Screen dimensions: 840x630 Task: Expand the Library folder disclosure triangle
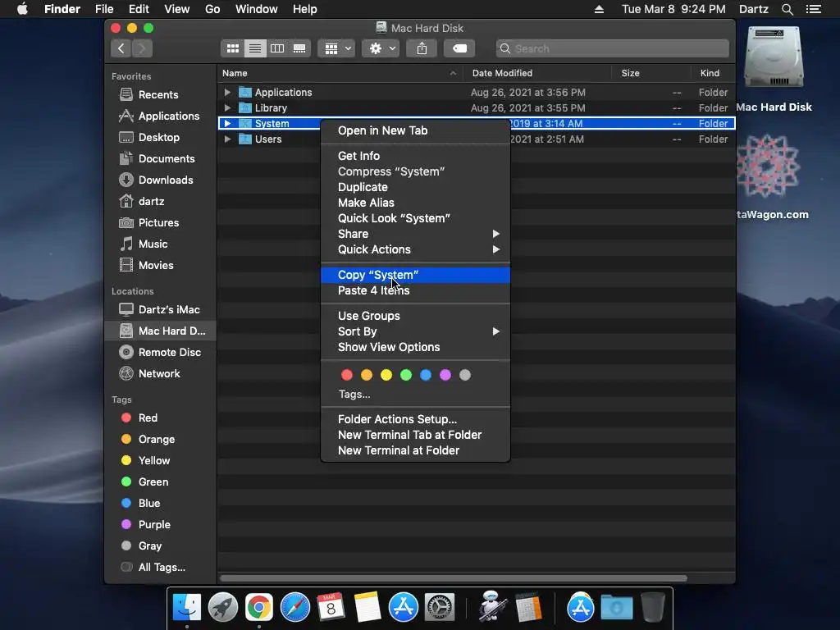tap(227, 107)
